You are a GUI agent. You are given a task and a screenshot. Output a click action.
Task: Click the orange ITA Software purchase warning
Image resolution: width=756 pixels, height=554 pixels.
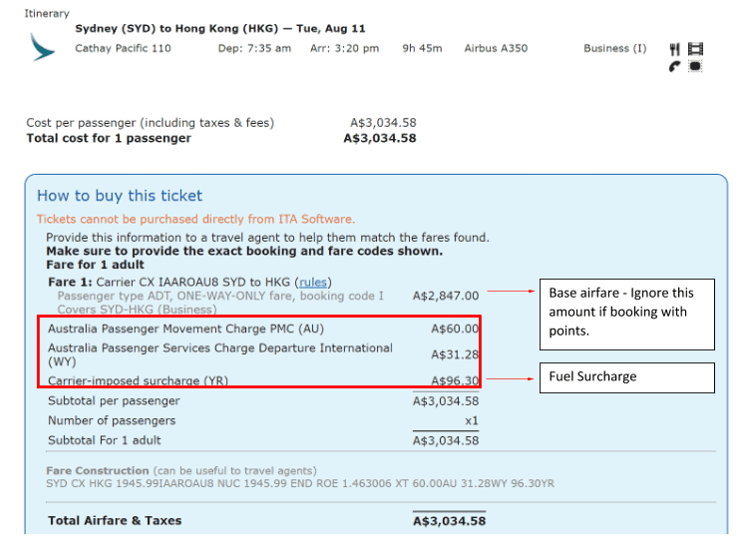196,219
